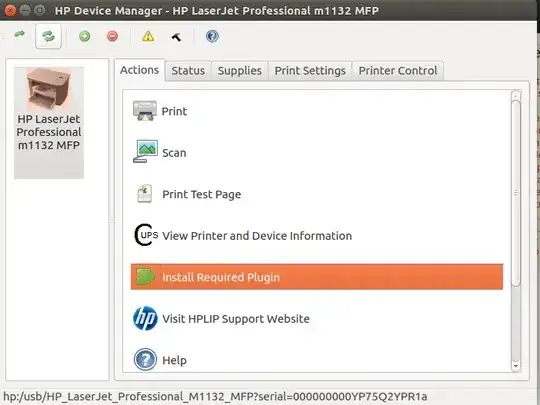This screenshot has width=540, height=405.
Task: Open the Supplies tab
Action: 240,71
